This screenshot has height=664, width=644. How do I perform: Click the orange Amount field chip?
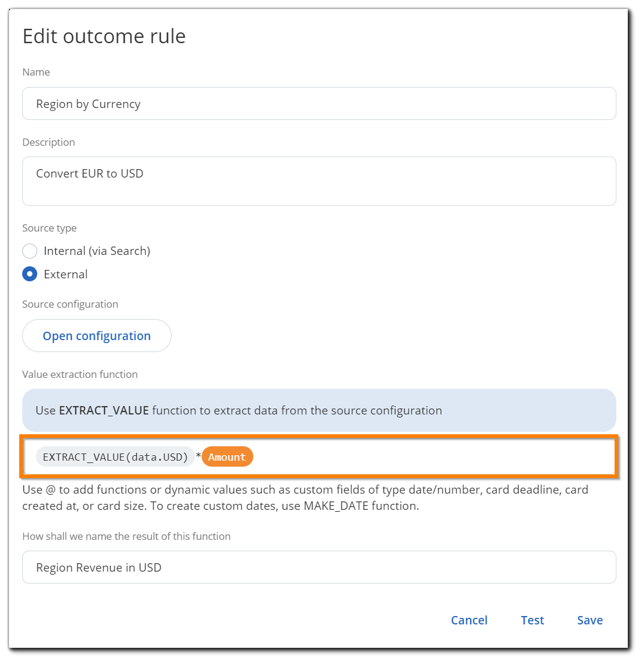tap(227, 457)
